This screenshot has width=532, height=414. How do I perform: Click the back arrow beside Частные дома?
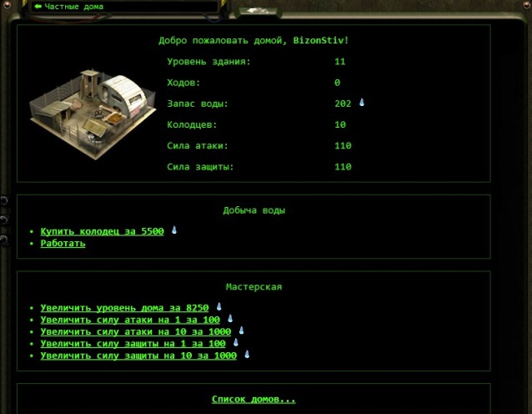[x=38, y=7]
